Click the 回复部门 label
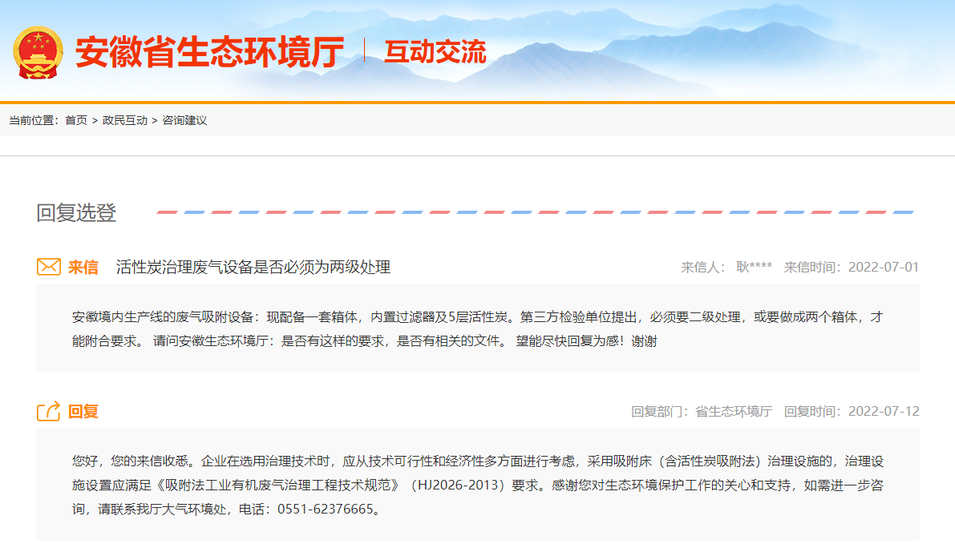The image size is (955, 560). coord(660,412)
